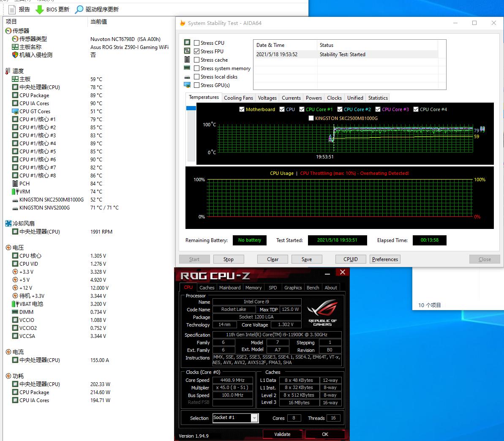Click the BIOS 更新 toolbar icon
Viewport: 504px width, 441px height.
pos(40,9)
